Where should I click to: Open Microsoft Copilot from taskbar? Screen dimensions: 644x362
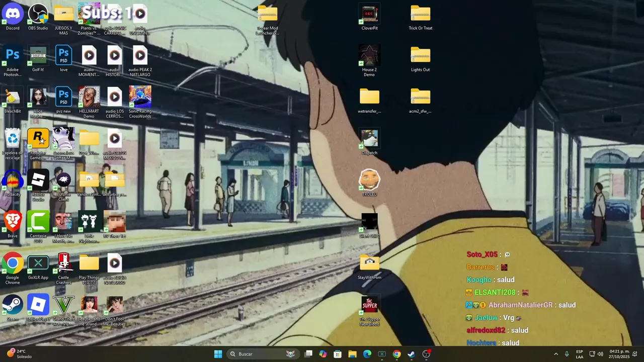click(x=323, y=354)
